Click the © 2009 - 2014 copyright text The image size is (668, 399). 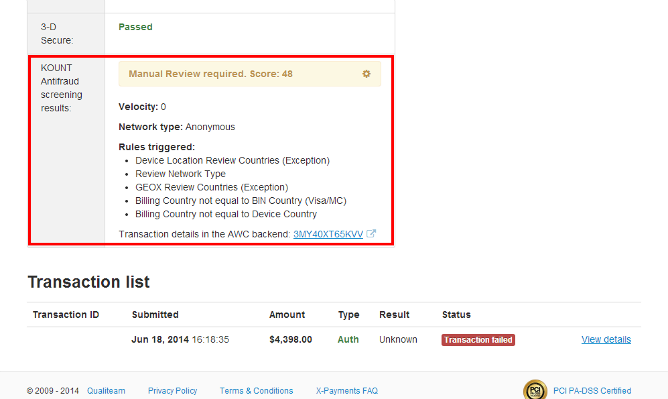(x=53, y=390)
